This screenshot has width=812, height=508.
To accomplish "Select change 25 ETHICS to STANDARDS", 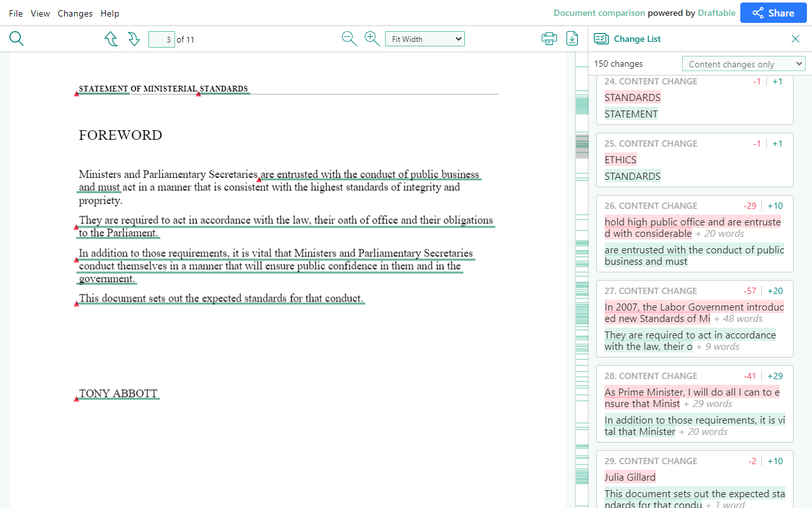I will 695,160.
